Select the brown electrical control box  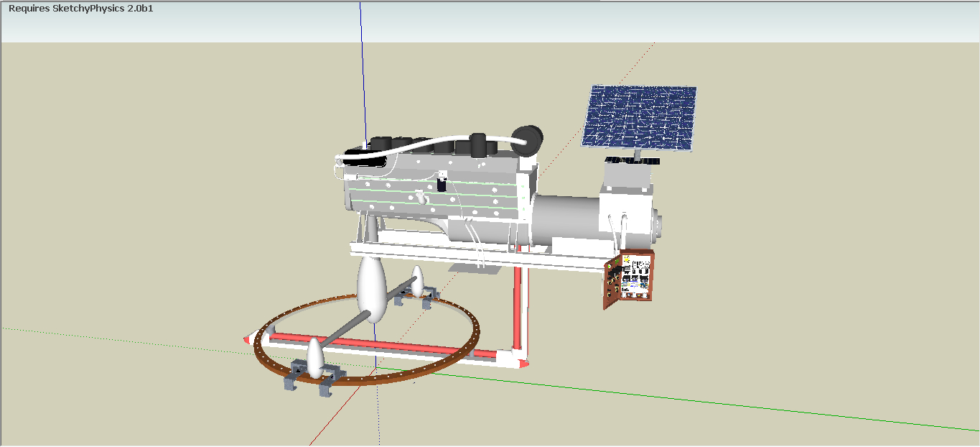click(630, 280)
